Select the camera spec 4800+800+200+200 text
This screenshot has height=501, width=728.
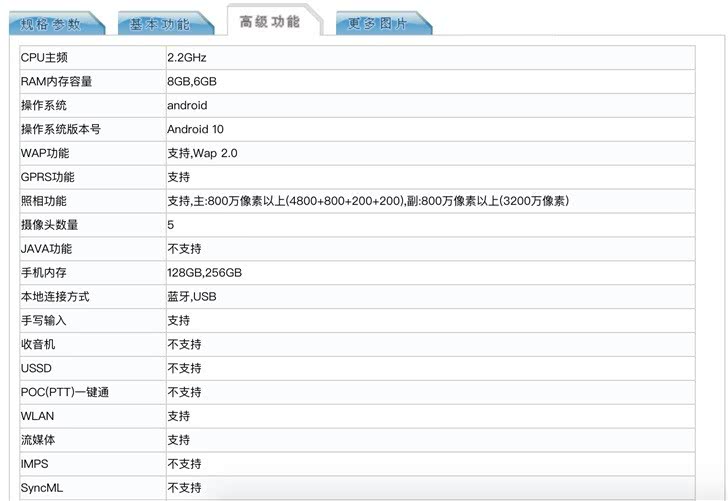point(345,201)
